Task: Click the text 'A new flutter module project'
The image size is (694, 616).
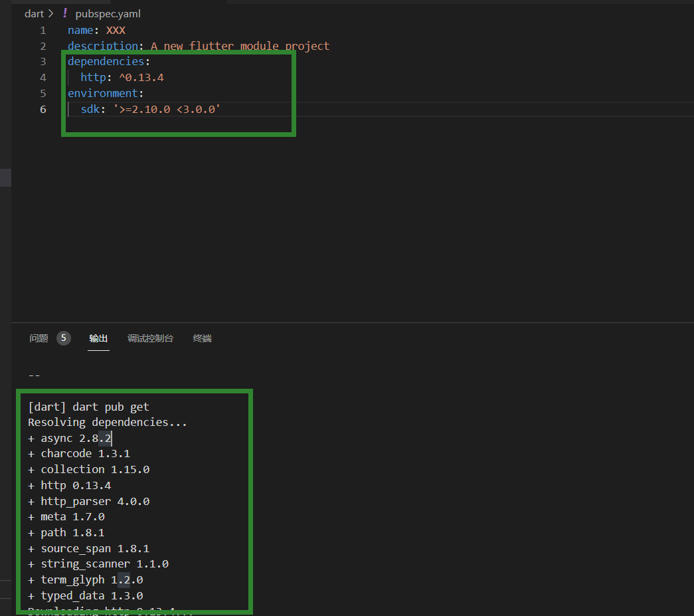Action: point(240,46)
